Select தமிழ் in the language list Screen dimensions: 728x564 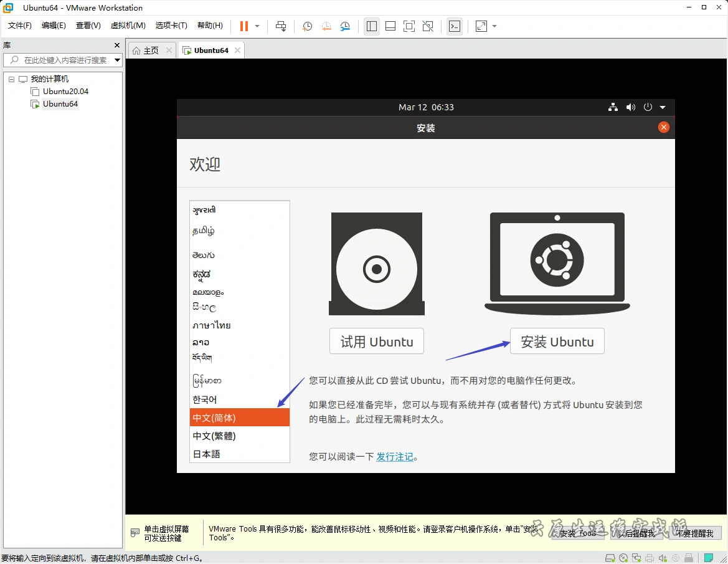[240, 231]
